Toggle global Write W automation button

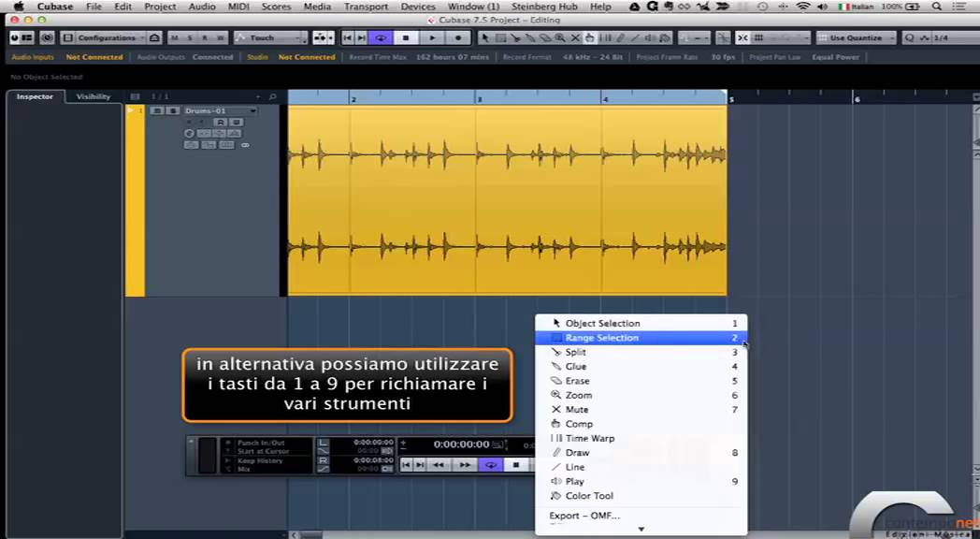(x=220, y=37)
